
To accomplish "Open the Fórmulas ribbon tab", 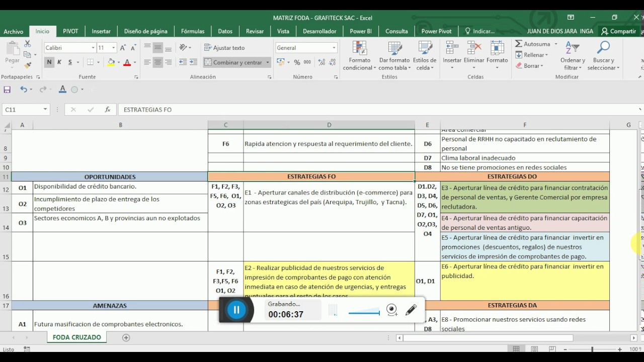I will 193,31.
